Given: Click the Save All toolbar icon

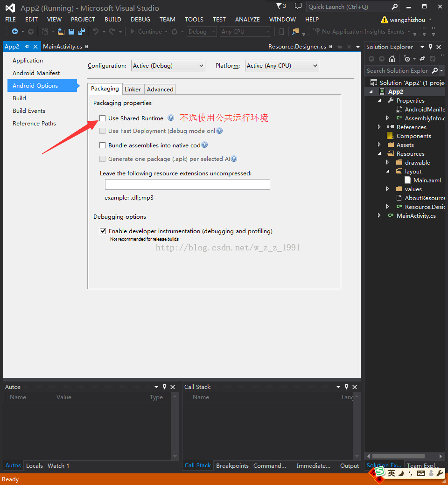Looking at the screenshot, I should point(82,32).
